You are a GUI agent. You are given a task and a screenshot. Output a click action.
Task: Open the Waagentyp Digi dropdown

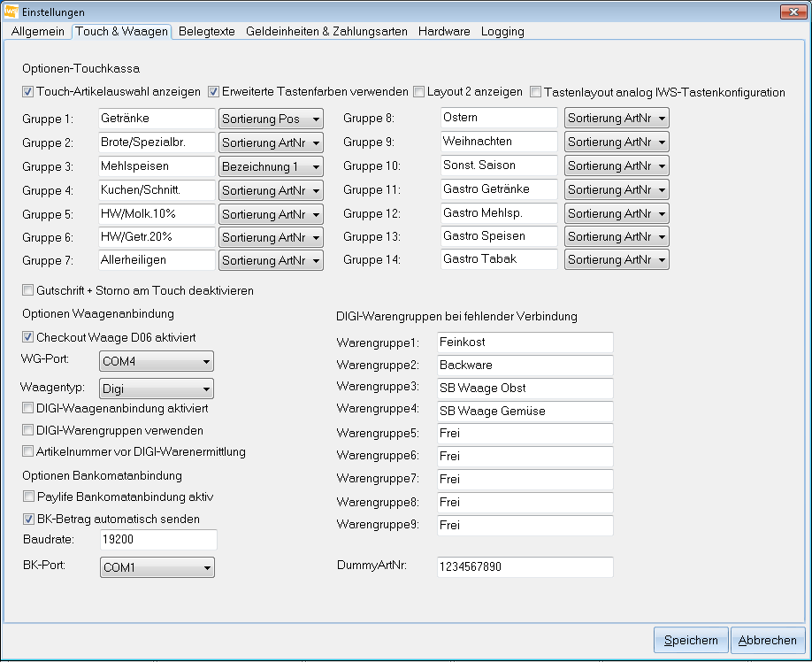pos(157,389)
